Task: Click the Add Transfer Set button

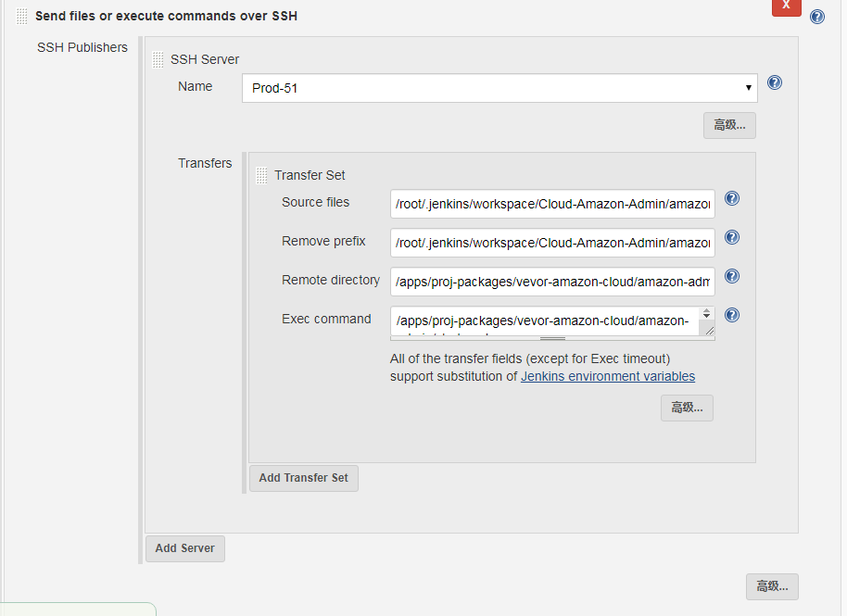Action: point(304,478)
